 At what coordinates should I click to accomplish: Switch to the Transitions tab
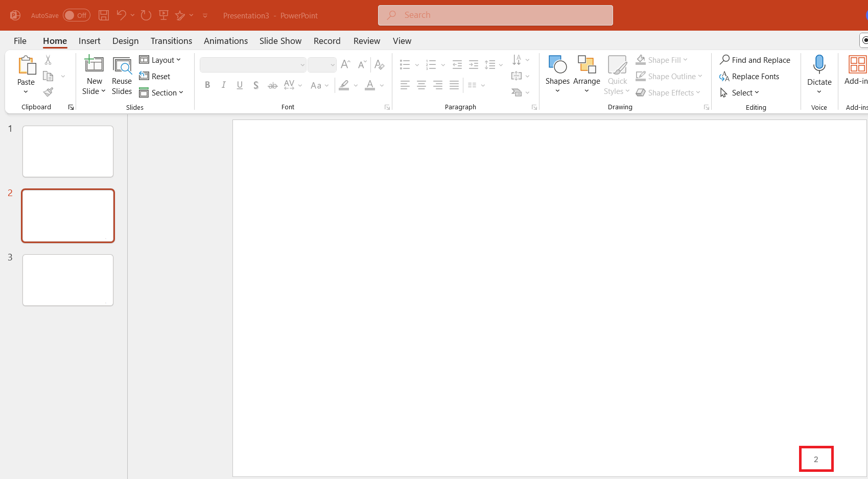pyautogui.click(x=171, y=41)
